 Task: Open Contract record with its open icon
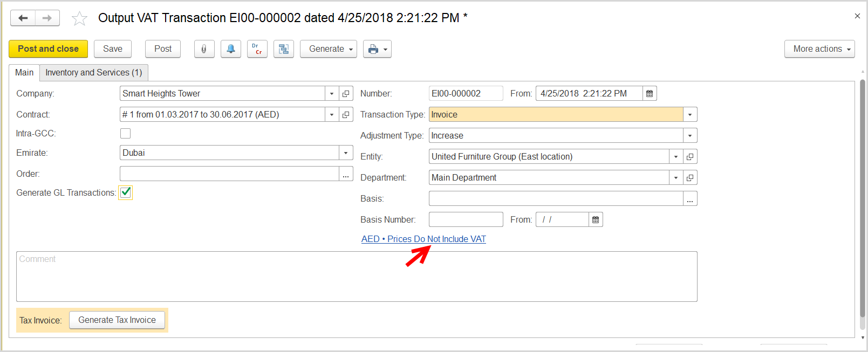[346, 115]
